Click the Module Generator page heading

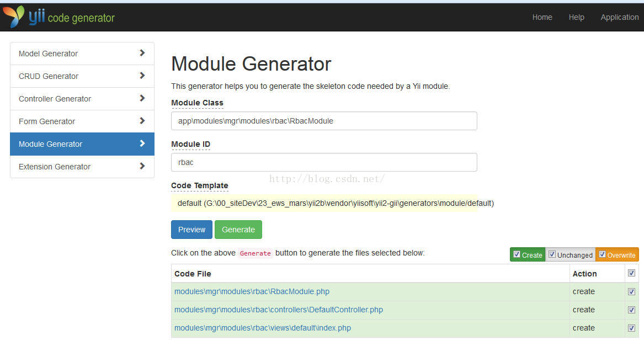[x=251, y=63]
